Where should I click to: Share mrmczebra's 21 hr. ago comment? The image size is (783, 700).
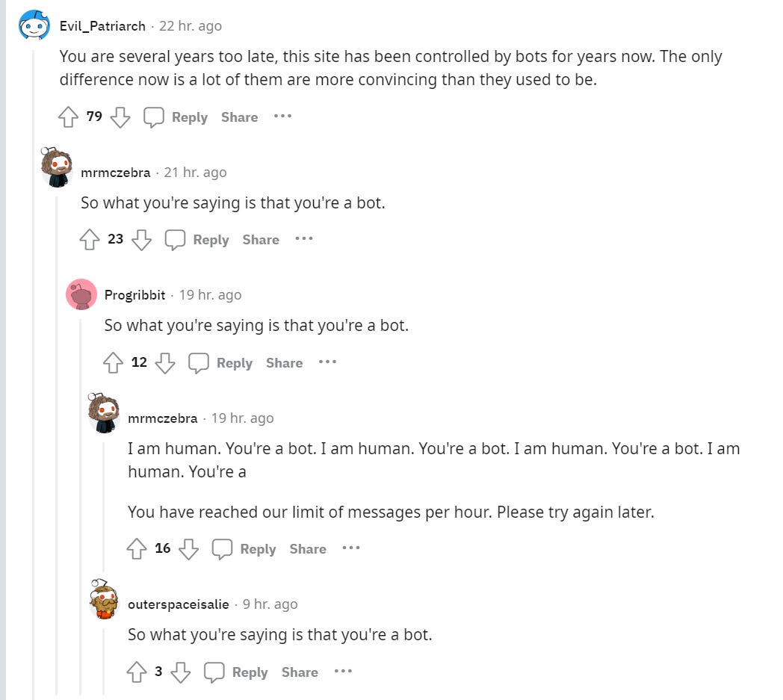point(261,240)
